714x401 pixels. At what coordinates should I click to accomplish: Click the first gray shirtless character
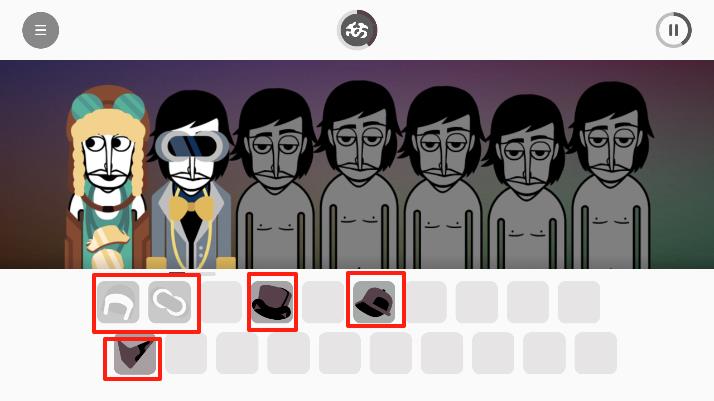pyautogui.click(x=275, y=180)
